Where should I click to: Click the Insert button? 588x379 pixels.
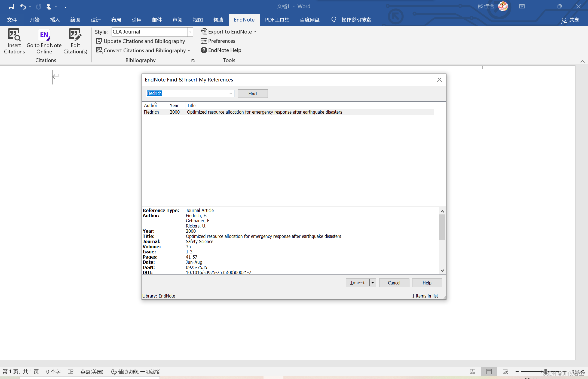(357, 283)
